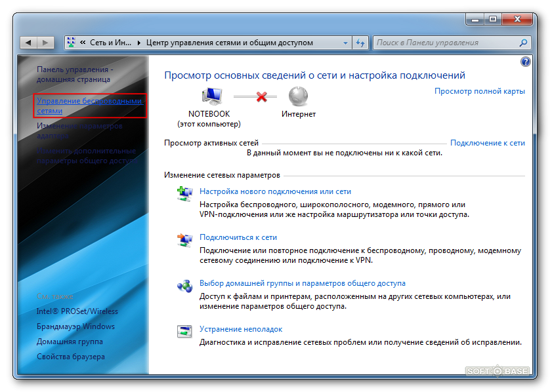Click the troubleshooting icon
The height and width of the screenshot is (392, 550).
pyautogui.click(x=184, y=331)
